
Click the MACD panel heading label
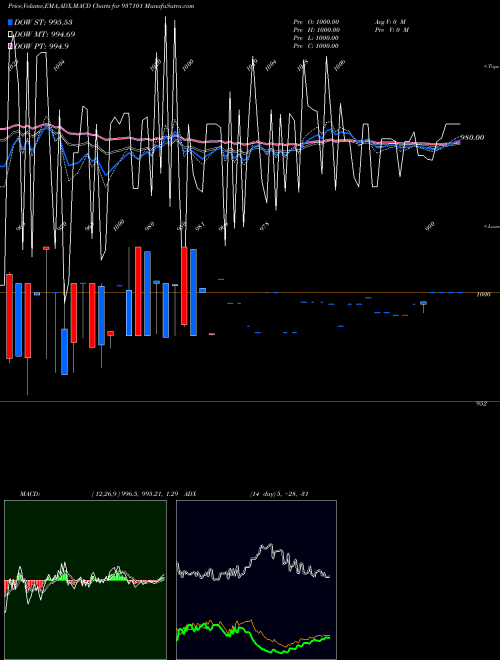(30, 493)
